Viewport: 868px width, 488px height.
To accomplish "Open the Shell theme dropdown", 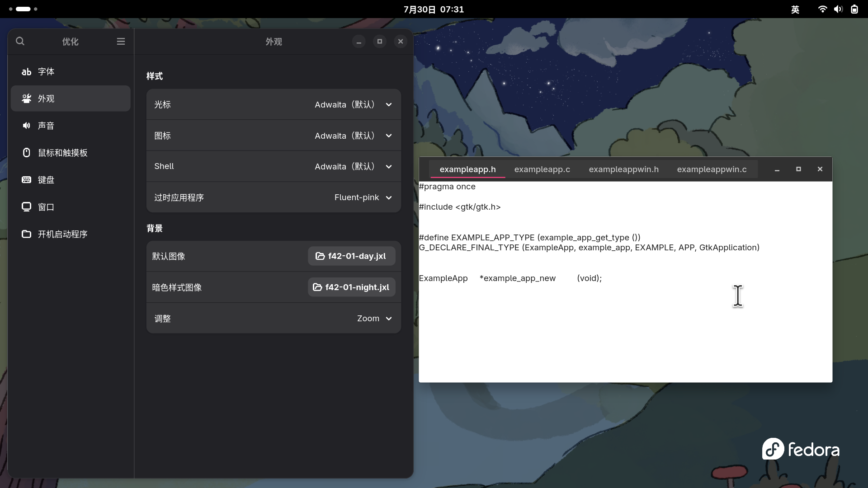I will [353, 166].
